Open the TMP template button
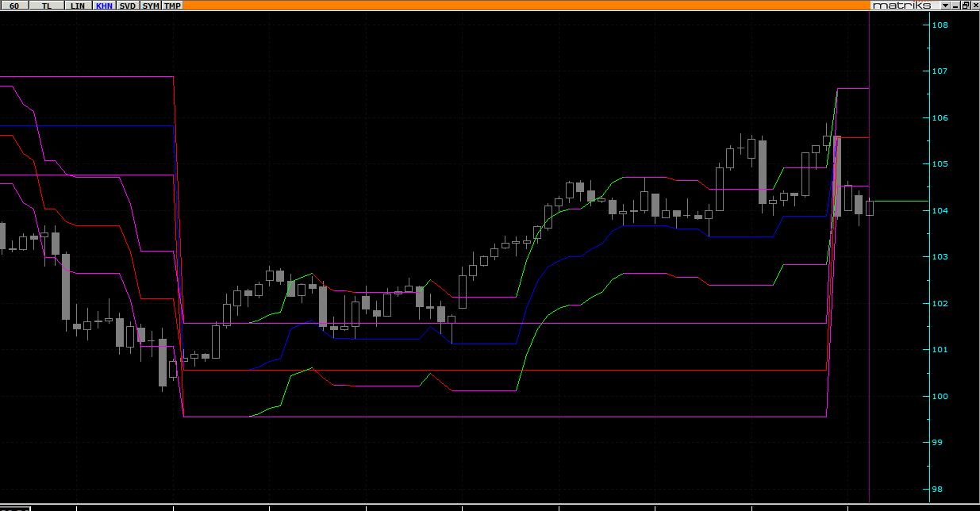 172,5
